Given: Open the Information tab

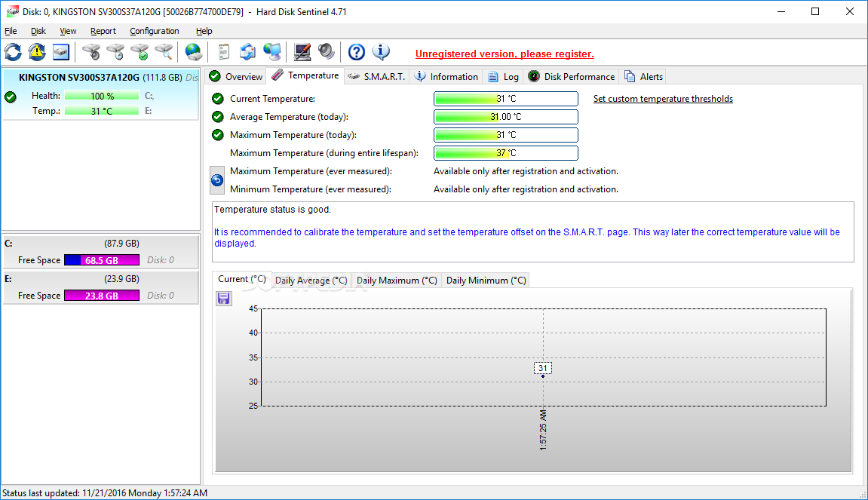Looking at the screenshot, I should pos(446,76).
